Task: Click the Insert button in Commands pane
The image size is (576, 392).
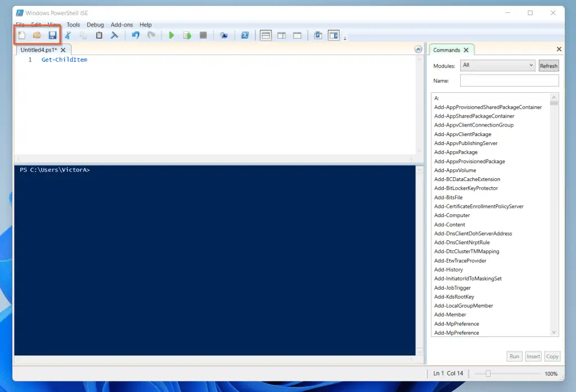Action: click(x=533, y=357)
